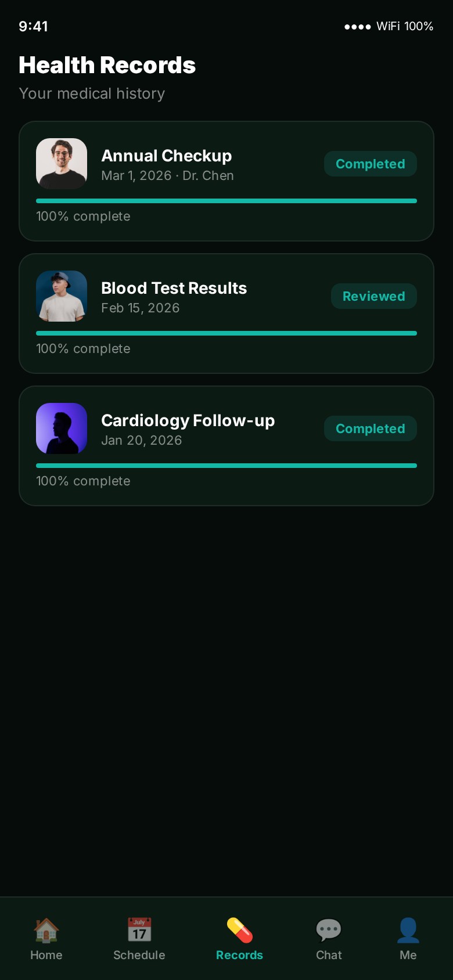The height and width of the screenshot is (980, 453).
Task: Tap the Records pill icon
Action: pyautogui.click(x=239, y=930)
